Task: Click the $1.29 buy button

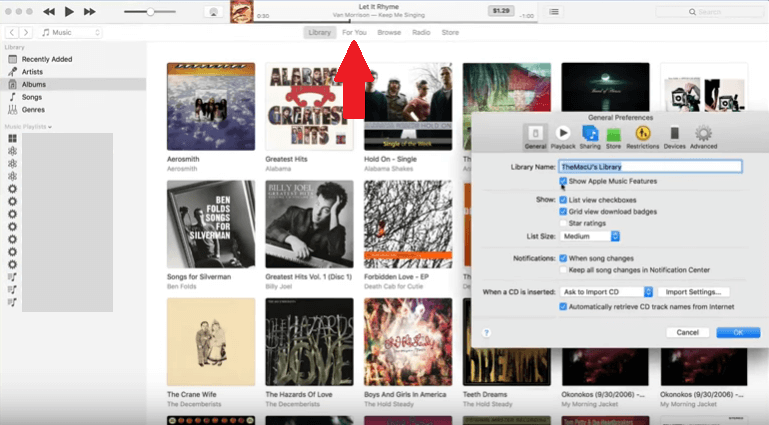Action: coord(501,10)
